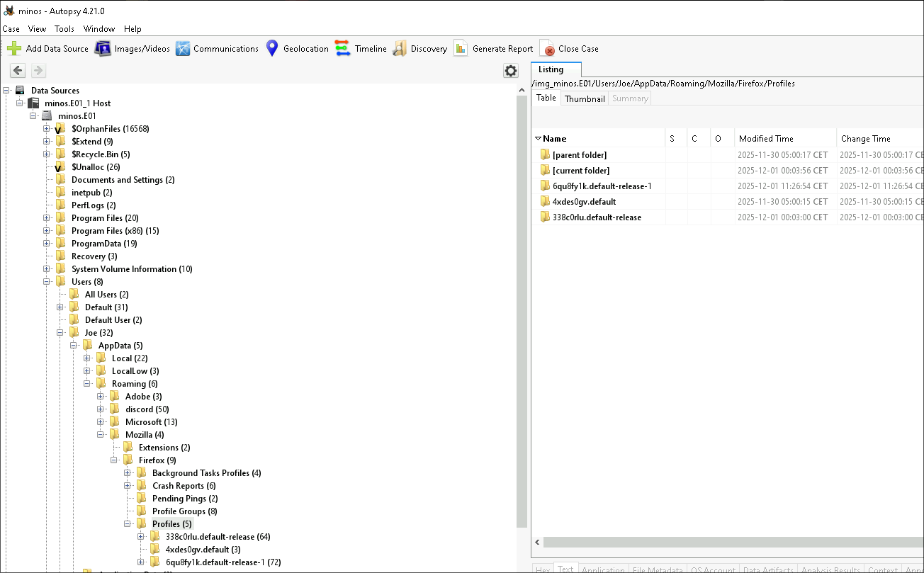The image size is (924, 573).
Task: Click the S column header
Action: coord(676,139)
